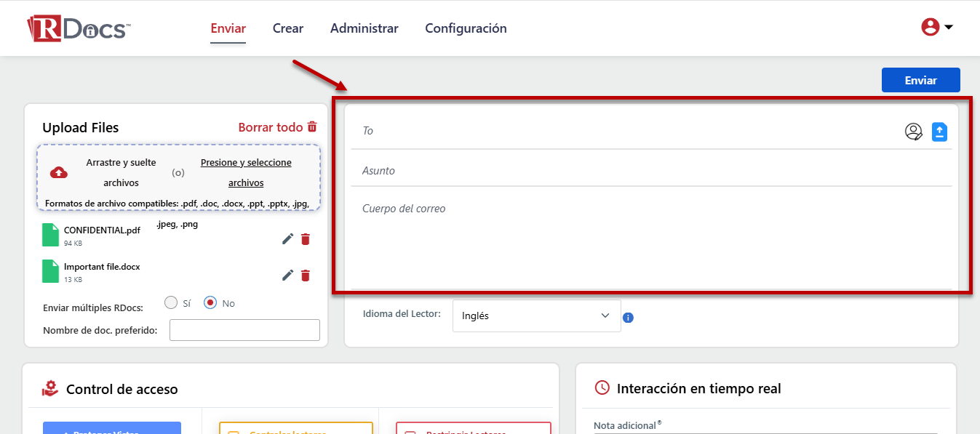
Task: Select Sí for Enviar múltiples RDocs
Action: click(x=171, y=302)
